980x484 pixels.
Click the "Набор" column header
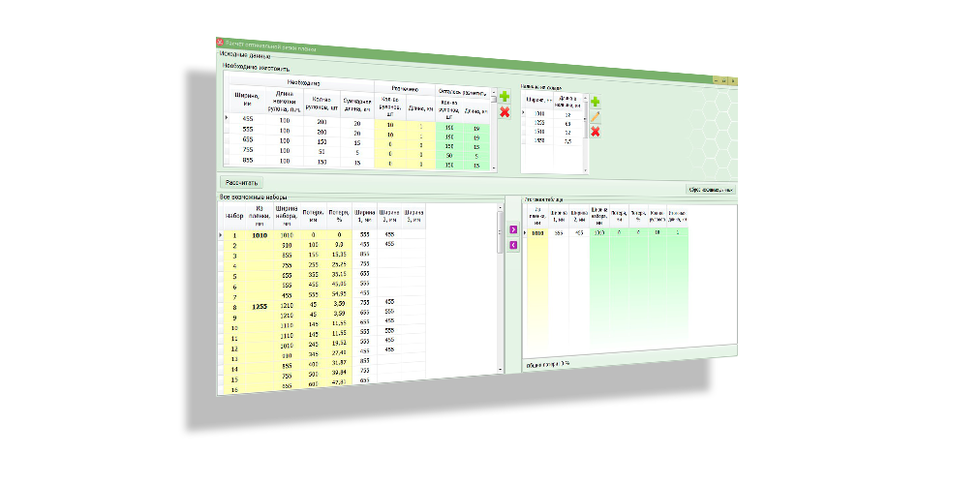(x=234, y=215)
